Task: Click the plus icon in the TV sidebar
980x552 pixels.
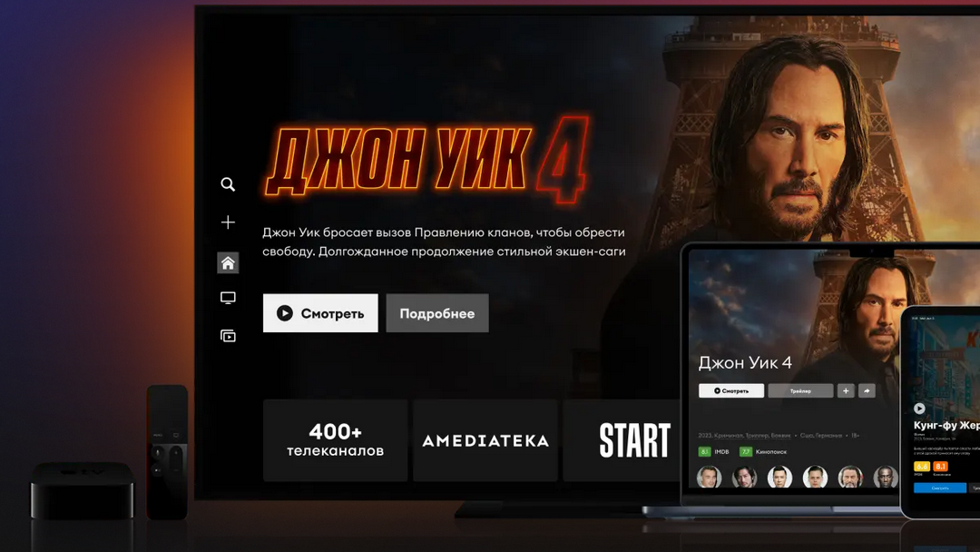Action: [228, 222]
